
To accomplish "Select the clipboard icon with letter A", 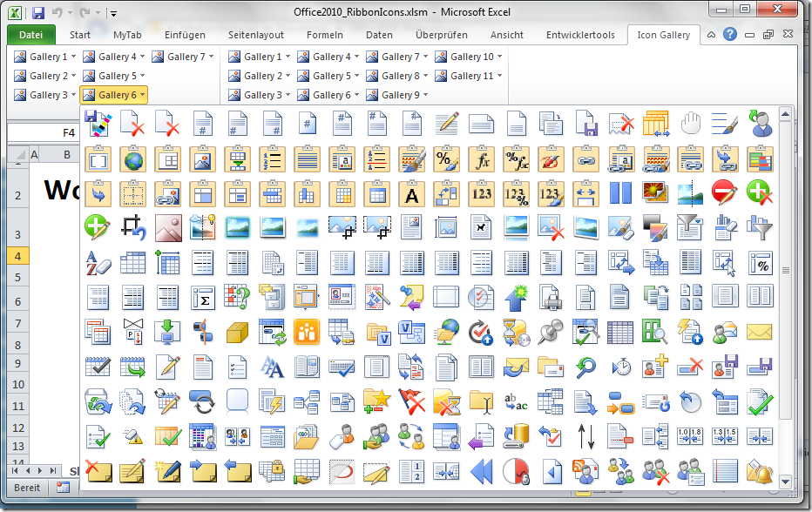I will pyautogui.click(x=412, y=193).
